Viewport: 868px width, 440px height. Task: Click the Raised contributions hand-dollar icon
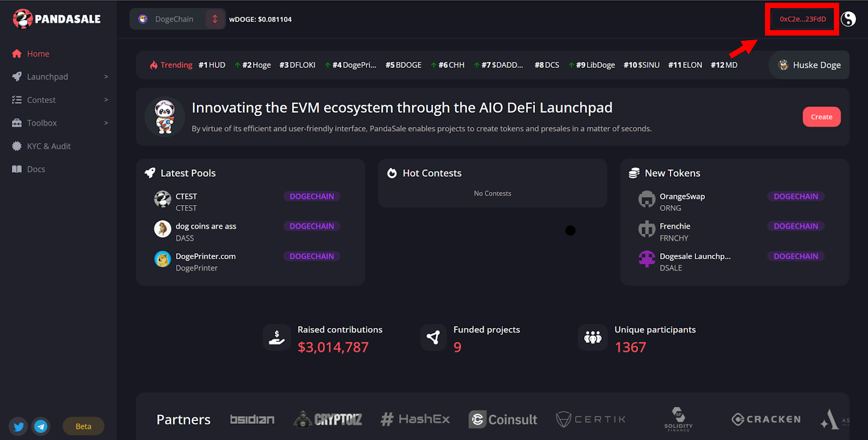(x=277, y=337)
